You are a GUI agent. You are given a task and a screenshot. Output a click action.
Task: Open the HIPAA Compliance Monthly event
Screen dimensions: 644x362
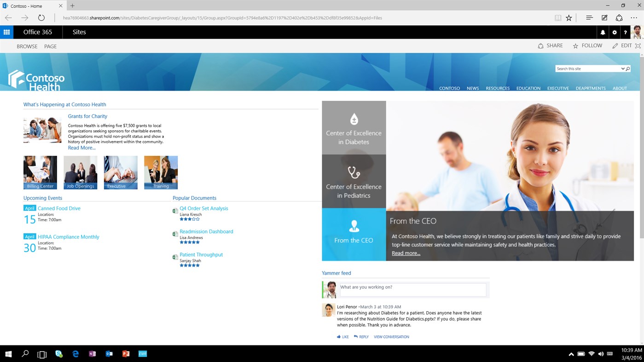click(69, 237)
